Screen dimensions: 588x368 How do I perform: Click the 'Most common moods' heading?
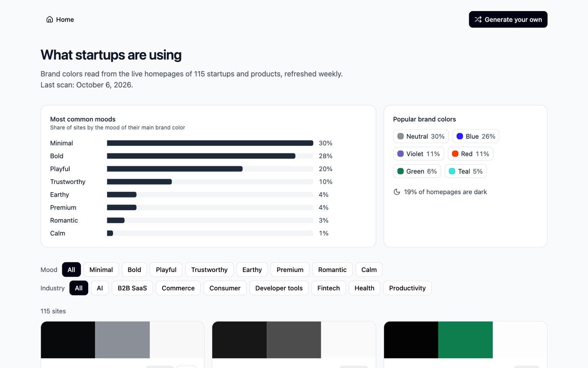pyautogui.click(x=83, y=119)
